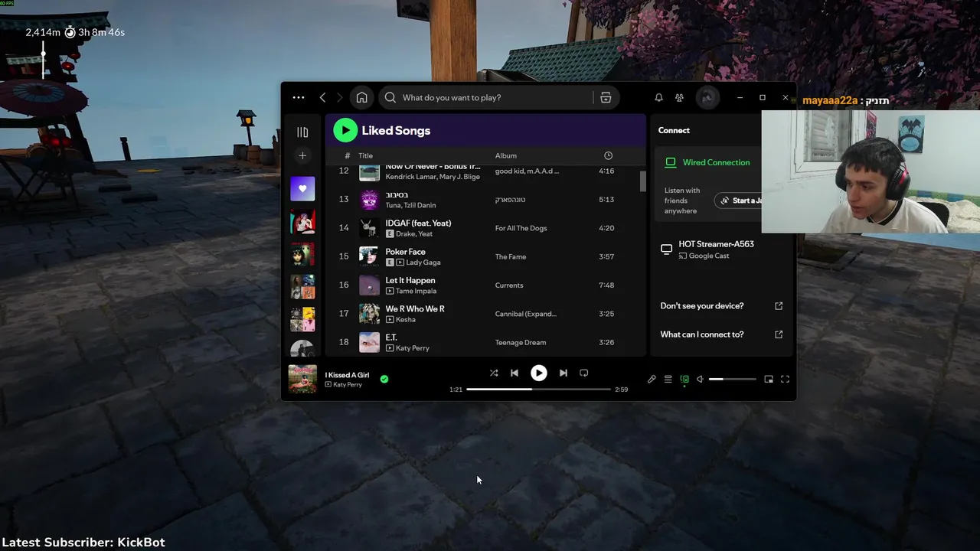Toggle Your Library sidebar icon
Screen dimensions: 980x551
(302, 132)
